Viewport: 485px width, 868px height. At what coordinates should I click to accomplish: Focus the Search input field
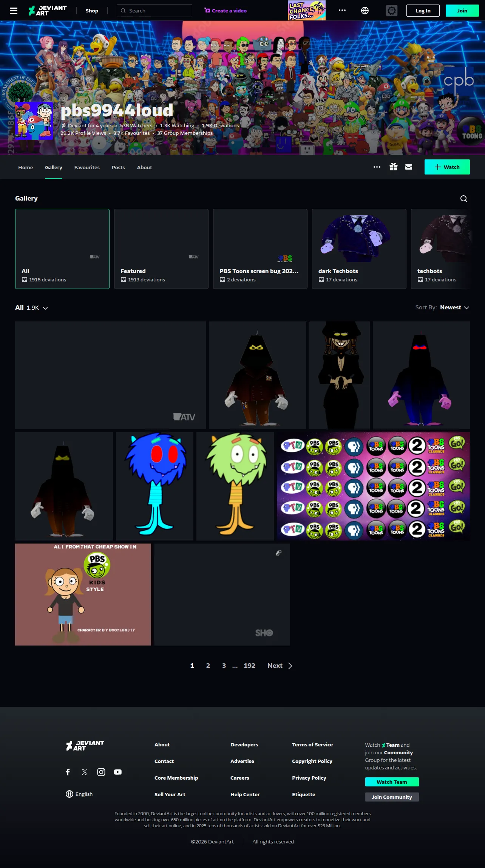[154, 11]
